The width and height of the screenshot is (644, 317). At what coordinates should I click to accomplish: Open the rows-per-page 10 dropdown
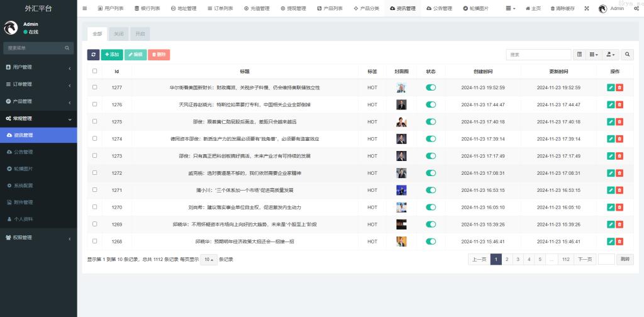point(209,259)
